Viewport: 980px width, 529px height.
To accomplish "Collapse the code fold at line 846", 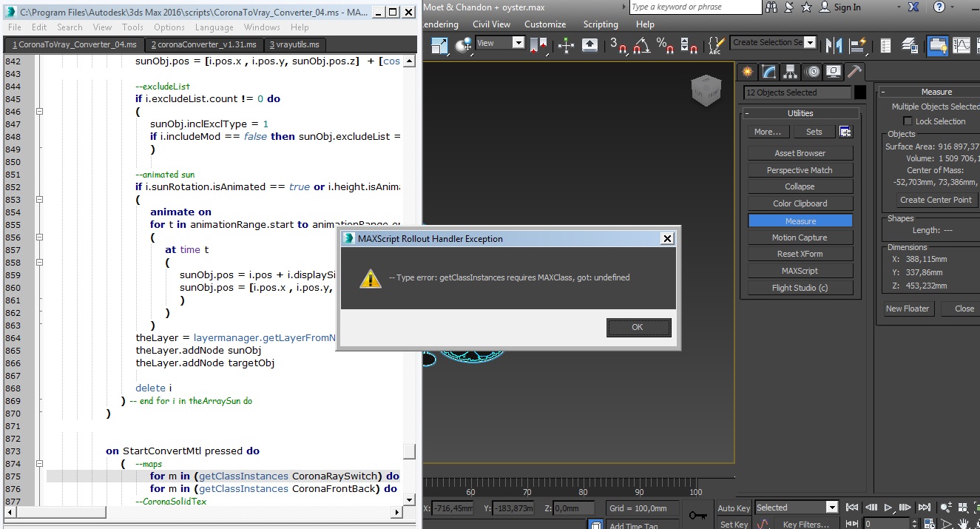I will click(40, 112).
